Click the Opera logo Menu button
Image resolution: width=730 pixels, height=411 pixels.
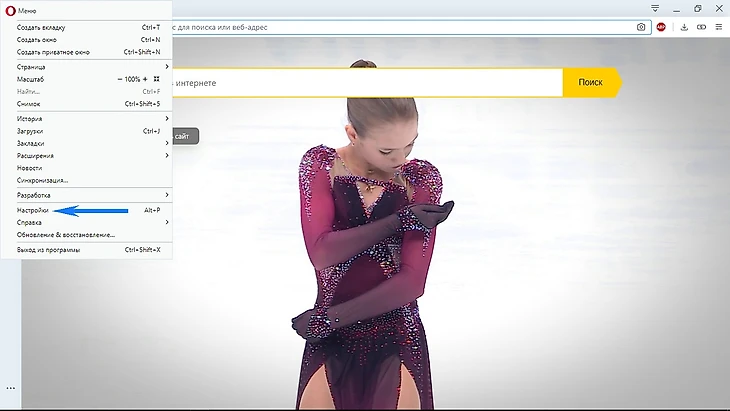click(20, 9)
